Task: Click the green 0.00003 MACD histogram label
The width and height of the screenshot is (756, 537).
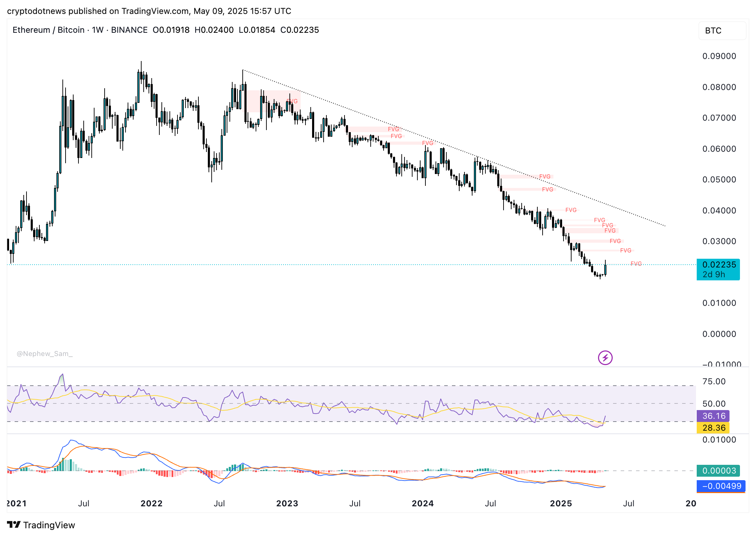Action: coord(718,471)
